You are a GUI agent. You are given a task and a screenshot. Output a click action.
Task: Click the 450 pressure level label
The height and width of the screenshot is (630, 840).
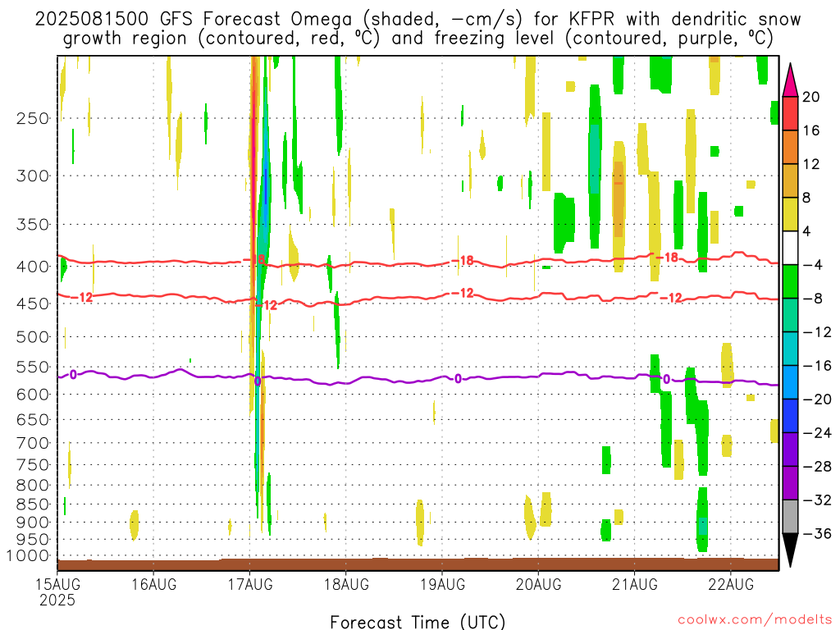(x=33, y=304)
